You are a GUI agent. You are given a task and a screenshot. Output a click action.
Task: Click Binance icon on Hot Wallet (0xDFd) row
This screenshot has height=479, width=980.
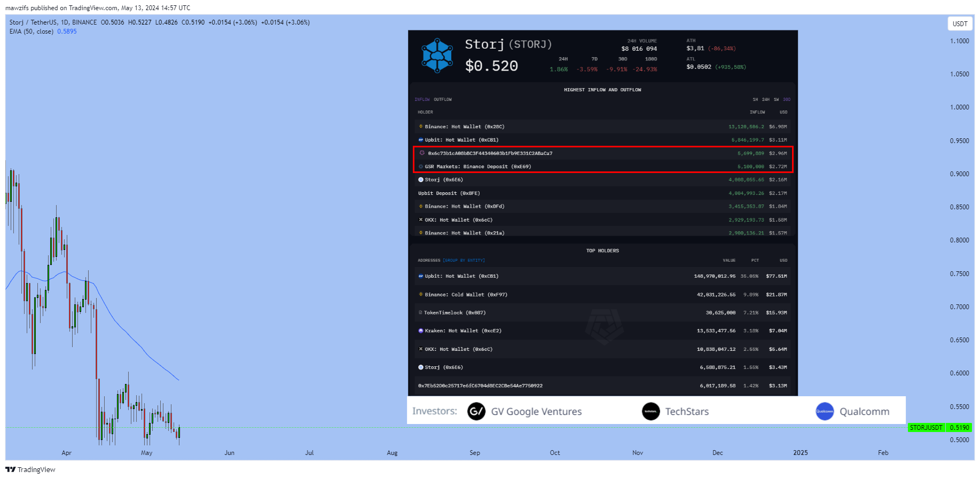[x=421, y=206]
